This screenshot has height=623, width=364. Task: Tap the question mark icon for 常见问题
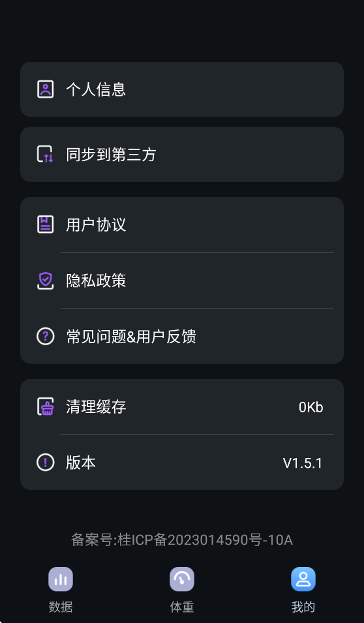45,337
